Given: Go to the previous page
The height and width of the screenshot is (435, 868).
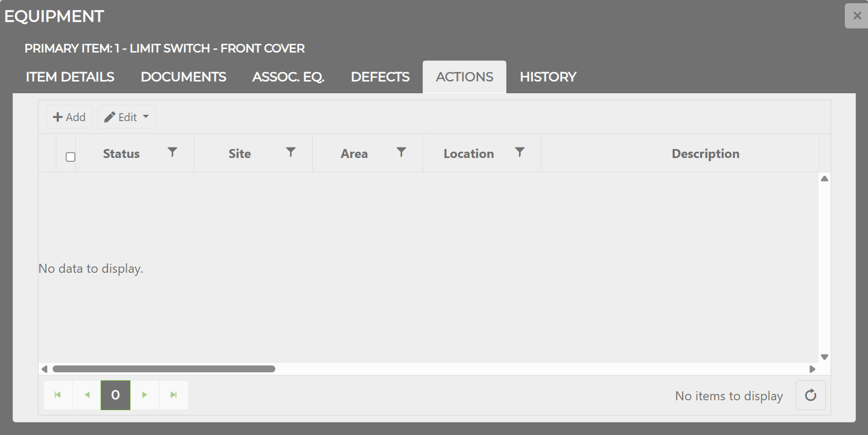Looking at the screenshot, I should tap(87, 395).
